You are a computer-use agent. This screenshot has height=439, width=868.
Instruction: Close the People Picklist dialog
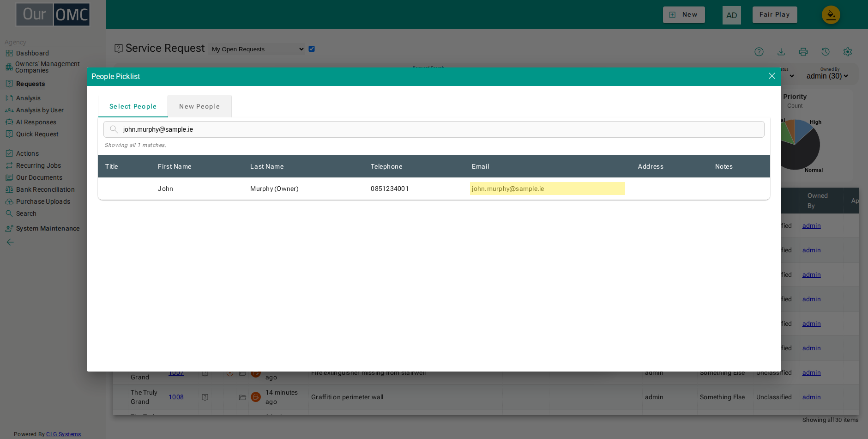tap(772, 76)
